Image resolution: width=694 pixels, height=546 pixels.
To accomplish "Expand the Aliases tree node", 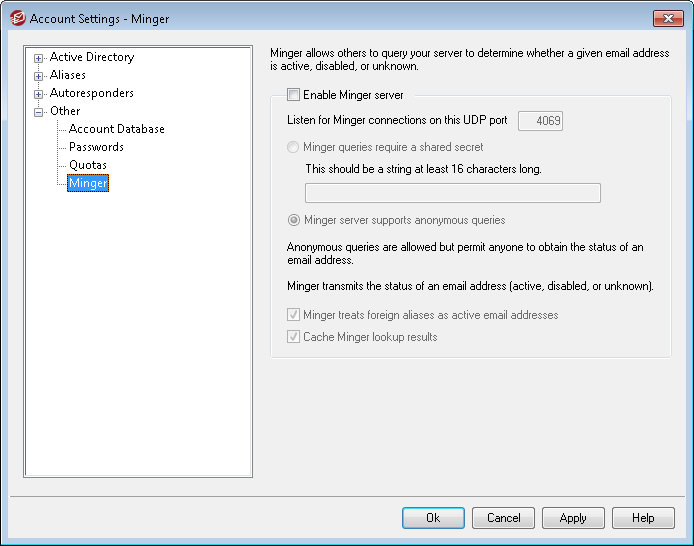I will (x=39, y=76).
